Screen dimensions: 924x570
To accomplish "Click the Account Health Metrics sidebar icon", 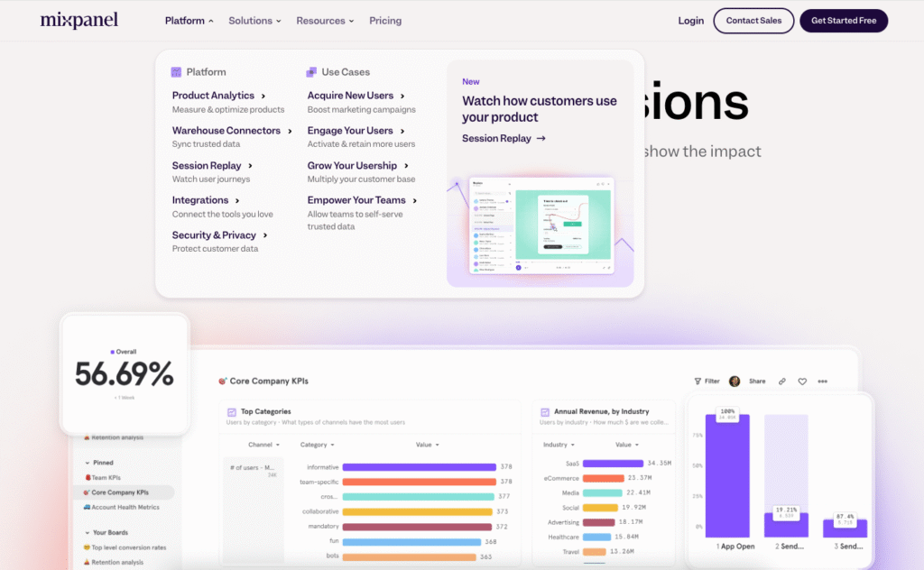I will coord(87,507).
